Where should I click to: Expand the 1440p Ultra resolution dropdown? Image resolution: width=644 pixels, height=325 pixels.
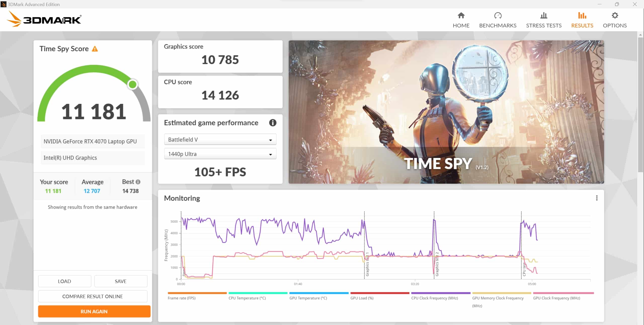click(x=220, y=154)
